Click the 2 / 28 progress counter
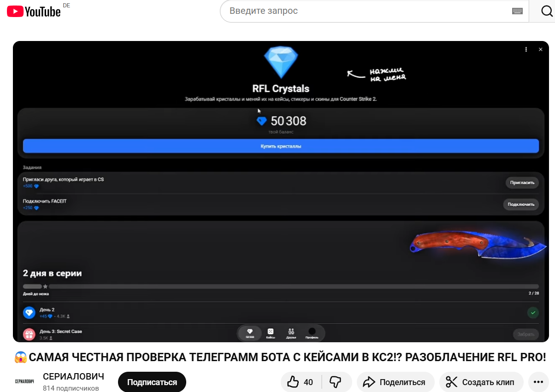The width and height of the screenshot is (555, 392). (534, 293)
